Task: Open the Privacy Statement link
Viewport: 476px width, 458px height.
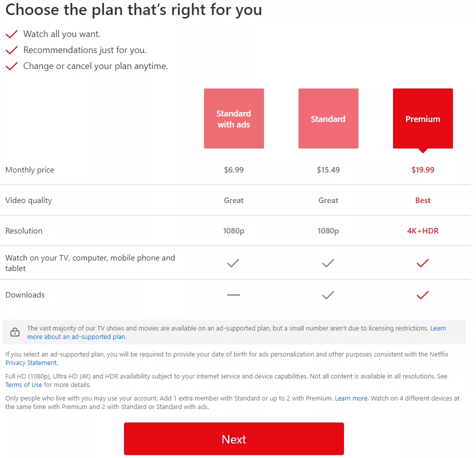Action: (x=31, y=363)
